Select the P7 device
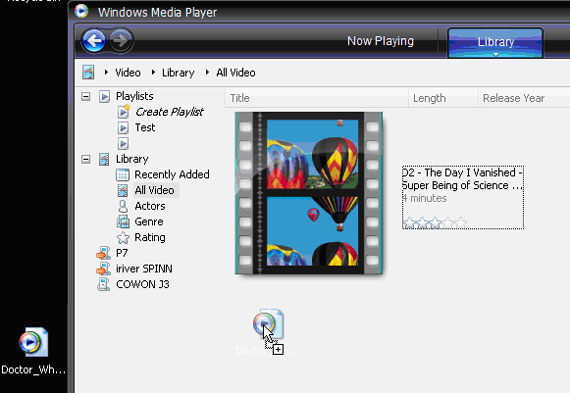The height and width of the screenshot is (393, 570). pos(122,253)
